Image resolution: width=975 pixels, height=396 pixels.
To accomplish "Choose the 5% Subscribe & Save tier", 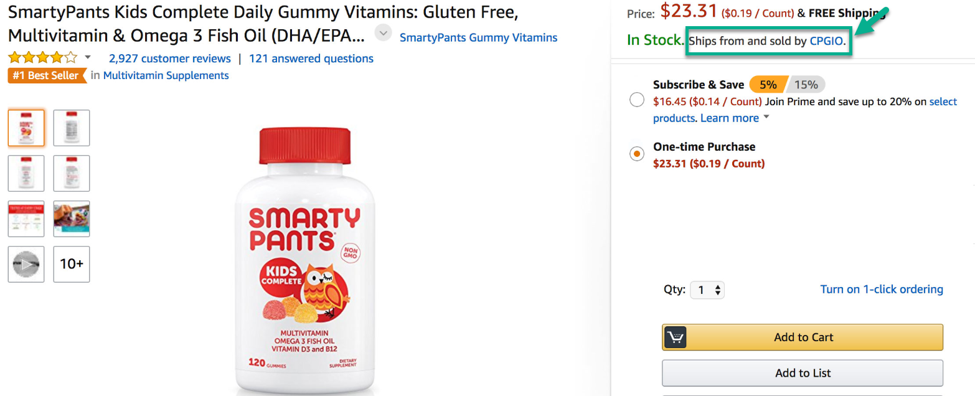I will tap(769, 85).
